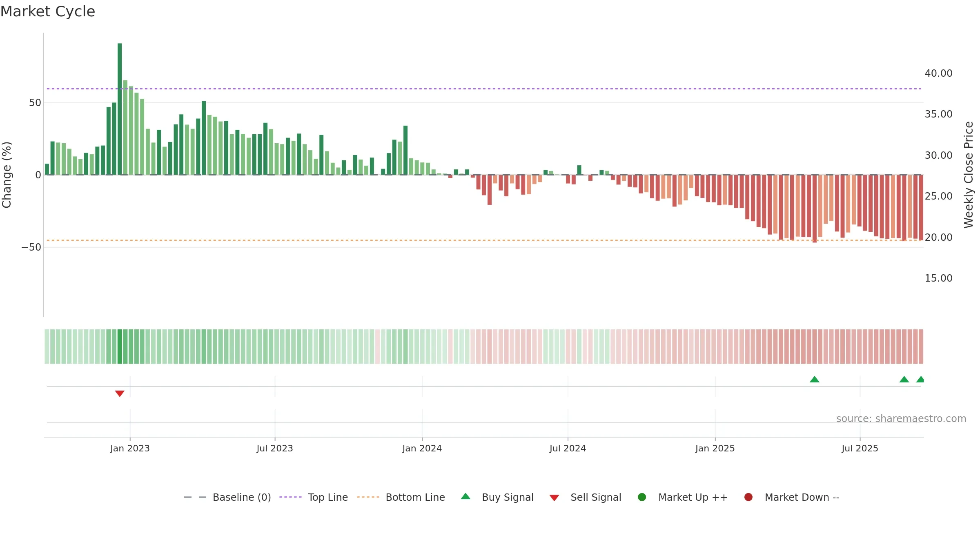Click the Market Cycle chart title
Viewport: 980px width, 551px height.
pyautogui.click(x=48, y=11)
